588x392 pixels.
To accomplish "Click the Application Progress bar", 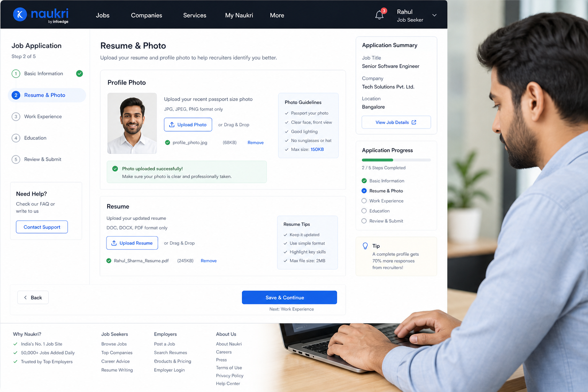I will click(x=396, y=160).
